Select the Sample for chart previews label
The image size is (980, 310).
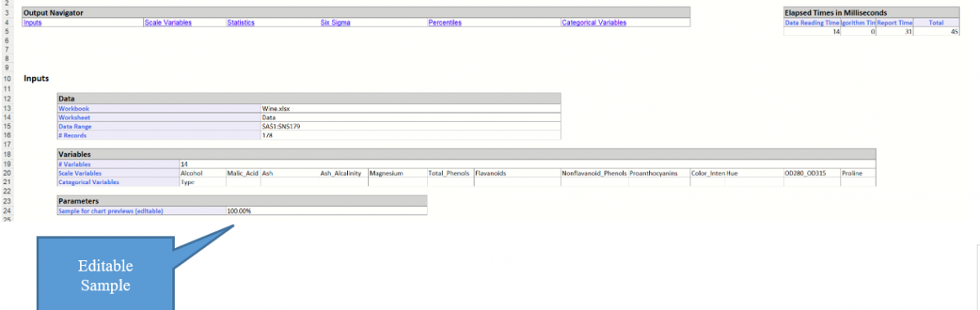(x=141, y=211)
